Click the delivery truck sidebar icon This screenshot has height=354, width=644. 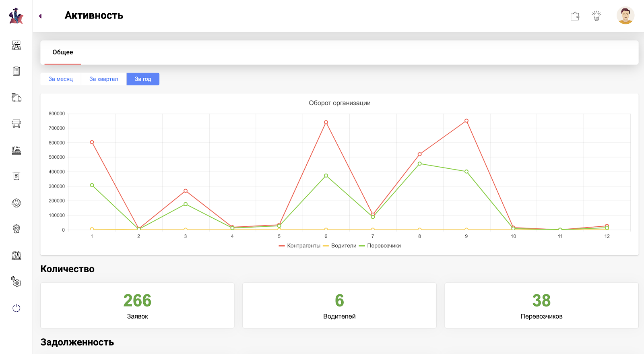click(x=16, y=98)
